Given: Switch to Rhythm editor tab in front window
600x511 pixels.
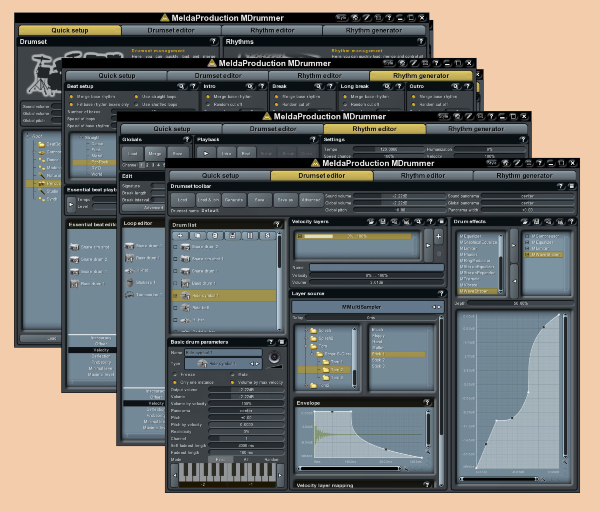Looking at the screenshot, I should [423, 176].
